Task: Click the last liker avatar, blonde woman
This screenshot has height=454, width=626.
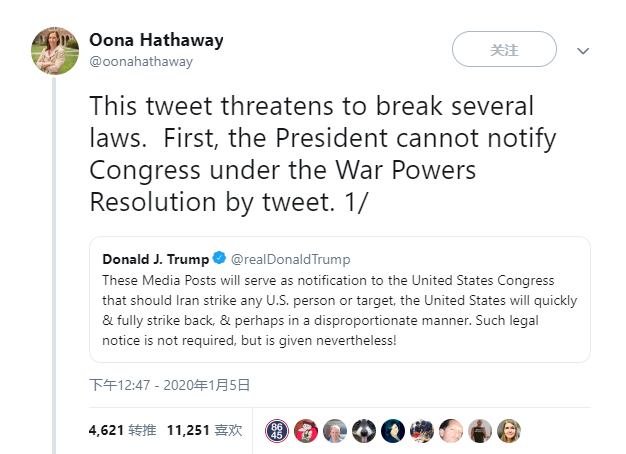Action: point(509,431)
